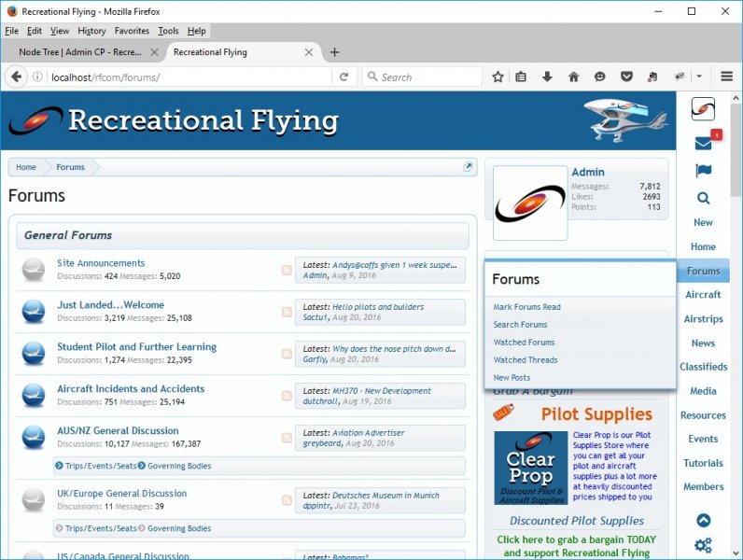Select Search Forums in popup menu
Viewport: 743px width, 560px height.
(x=520, y=325)
